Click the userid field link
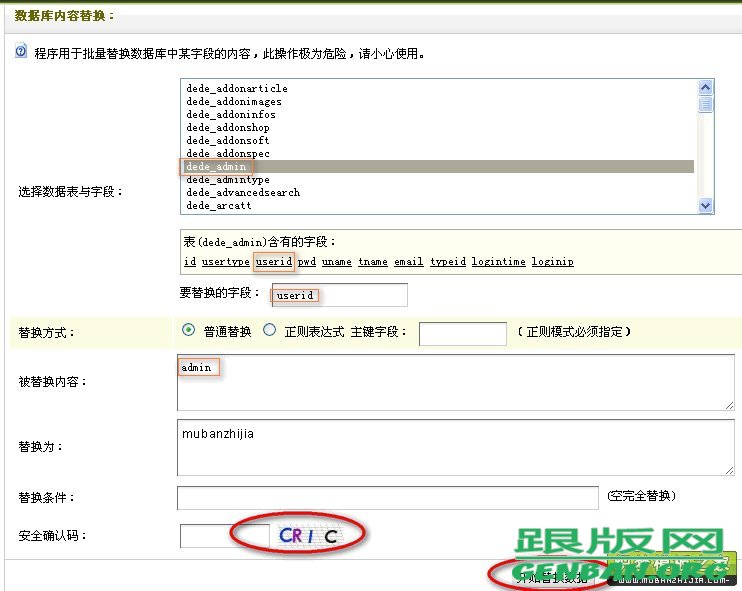742x591 pixels. (x=273, y=262)
